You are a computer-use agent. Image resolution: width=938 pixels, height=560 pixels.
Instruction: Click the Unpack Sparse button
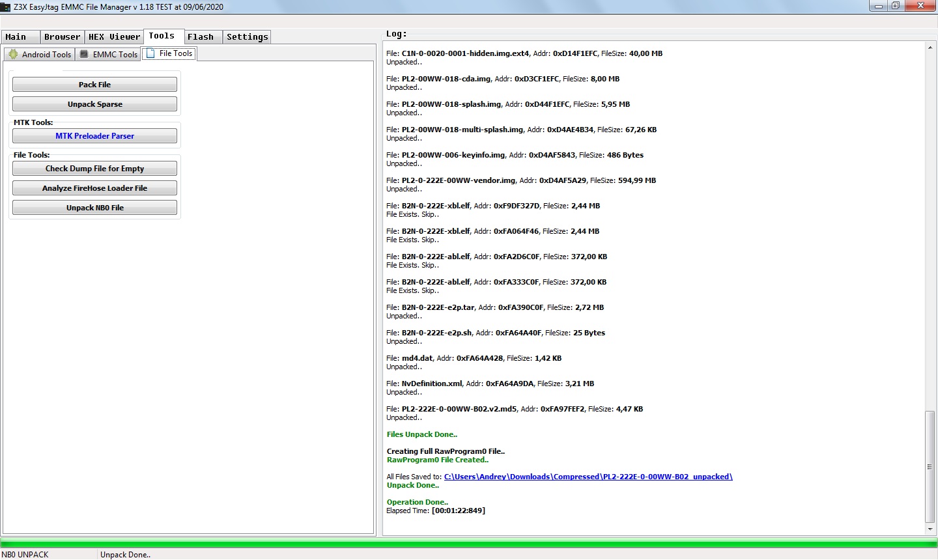pyautogui.click(x=94, y=104)
